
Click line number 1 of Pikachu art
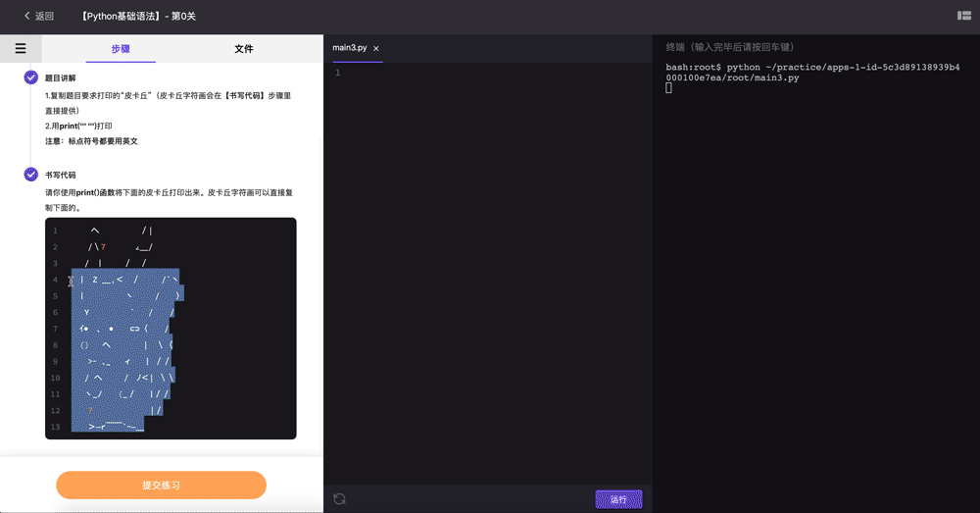tap(55, 231)
